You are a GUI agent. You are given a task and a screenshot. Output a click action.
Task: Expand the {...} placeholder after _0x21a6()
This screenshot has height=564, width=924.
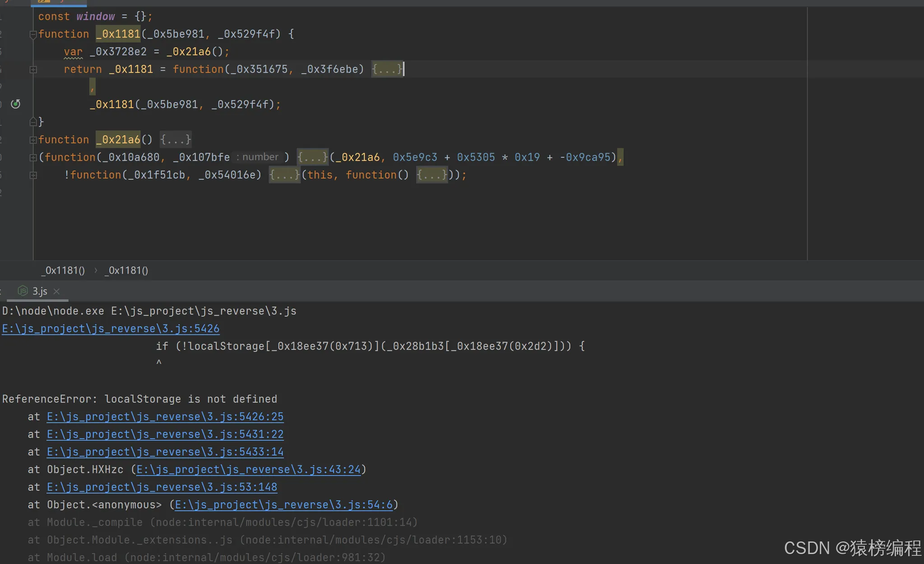click(176, 140)
